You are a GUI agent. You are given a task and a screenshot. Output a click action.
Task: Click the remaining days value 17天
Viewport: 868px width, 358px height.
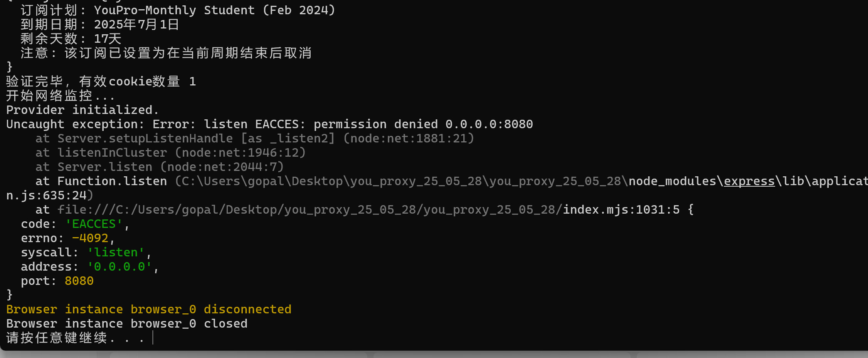pos(108,39)
